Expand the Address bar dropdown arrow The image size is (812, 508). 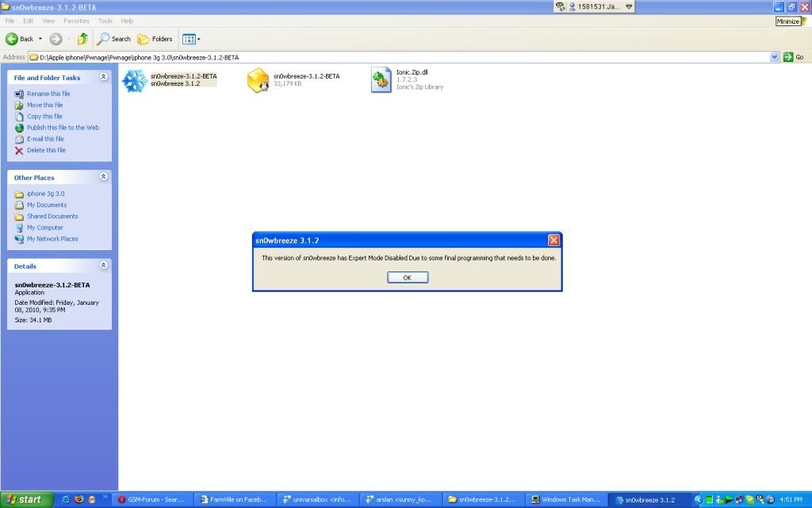(775, 57)
